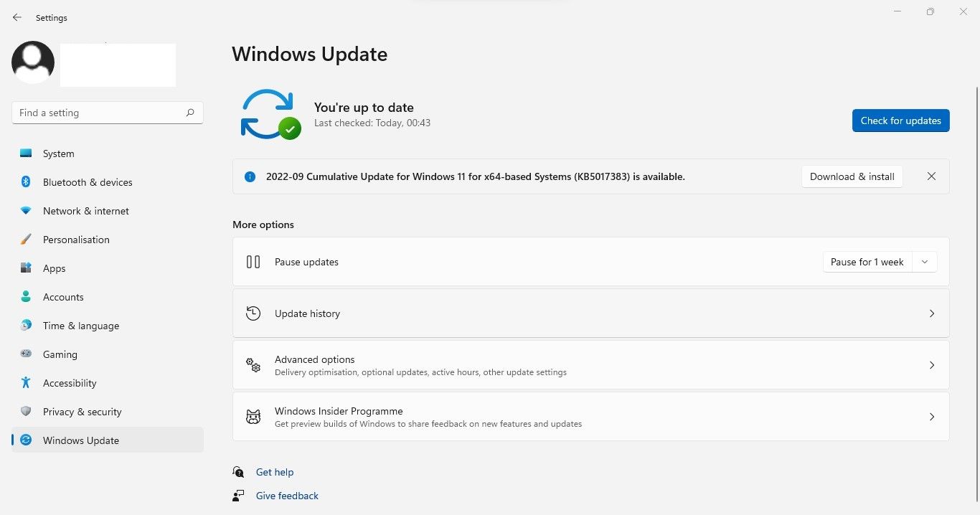The width and height of the screenshot is (980, 515).
Task: Open Accounts settings category
Action: pyautogui.click(x=108, y=297)
